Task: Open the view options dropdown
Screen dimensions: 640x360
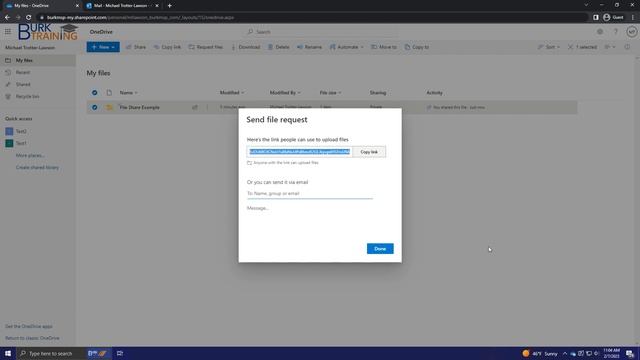Action: pyautogui.click(x=610, y=47)
